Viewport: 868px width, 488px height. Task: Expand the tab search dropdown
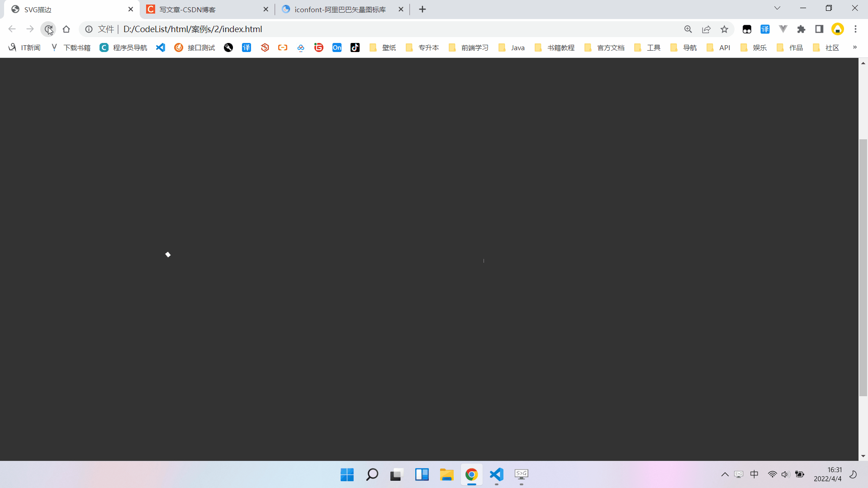point(777,8)
